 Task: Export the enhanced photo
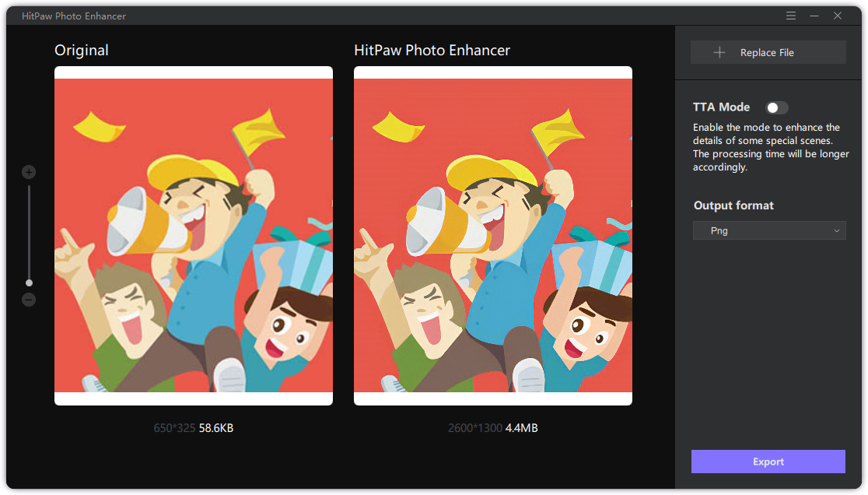pos(768,462)
